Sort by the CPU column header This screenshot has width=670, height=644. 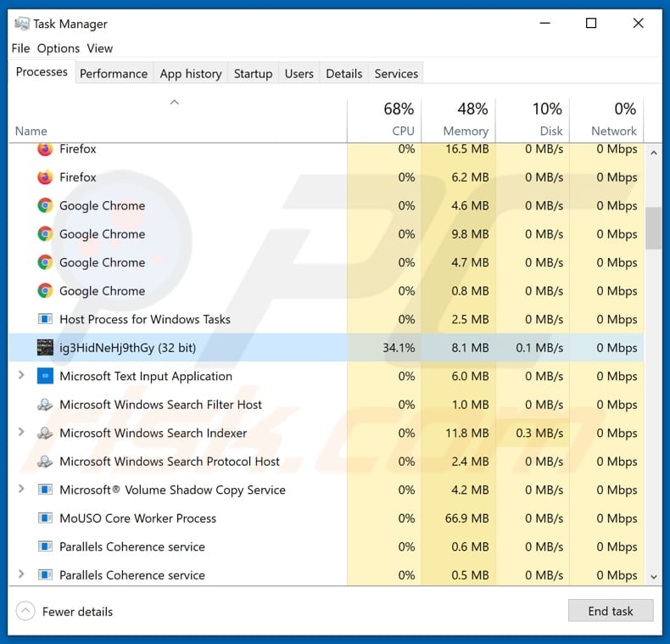point(384,120)
